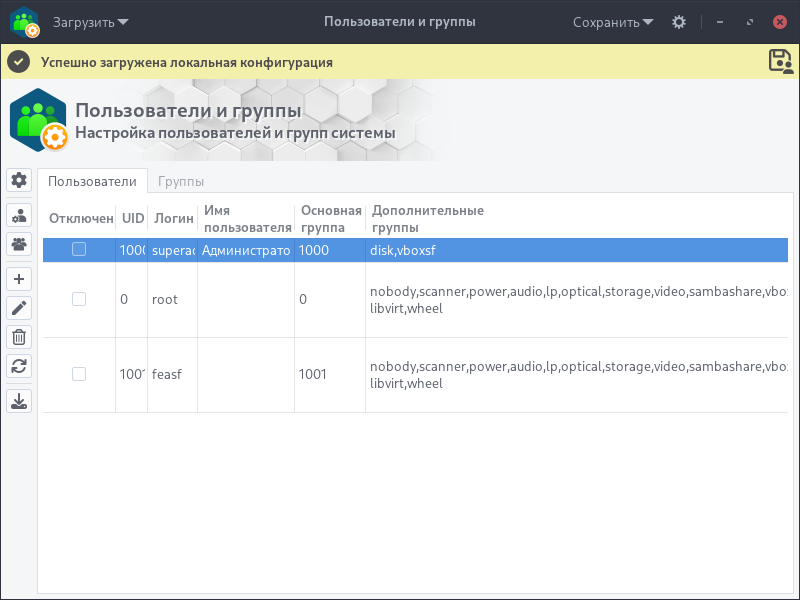The width and height of the screenshot is (800, 600).
Task: Toggle the Отключен checkbox for superadmin row
Action: [x=79, y=250]
